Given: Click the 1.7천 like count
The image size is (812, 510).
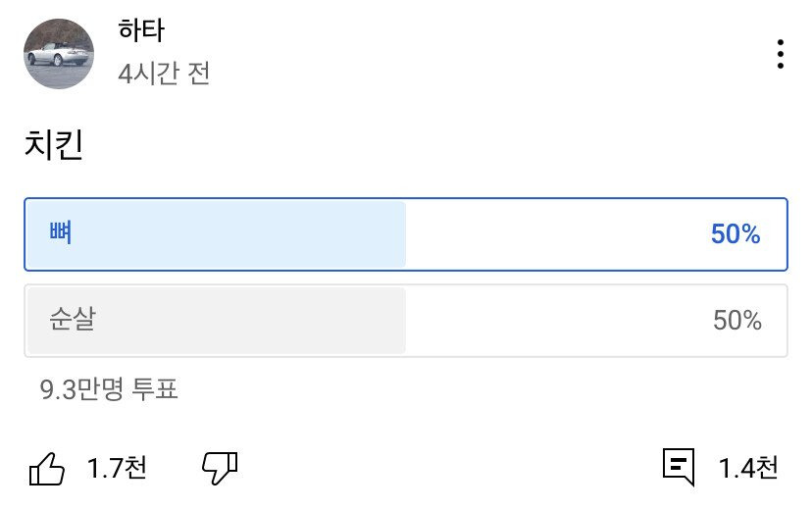Looking at the screenshot, I should [x=117, y=469].
